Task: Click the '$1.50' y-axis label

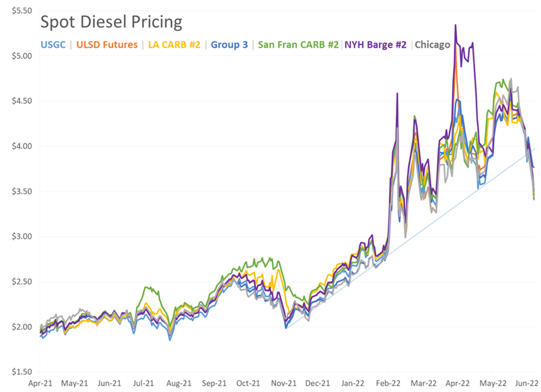Action: [x=22, y=372]
